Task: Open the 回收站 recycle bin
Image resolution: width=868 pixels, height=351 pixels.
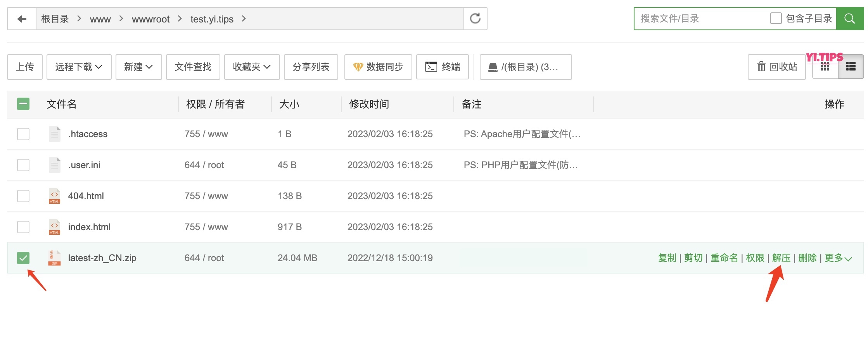Action: coord(777,67)
